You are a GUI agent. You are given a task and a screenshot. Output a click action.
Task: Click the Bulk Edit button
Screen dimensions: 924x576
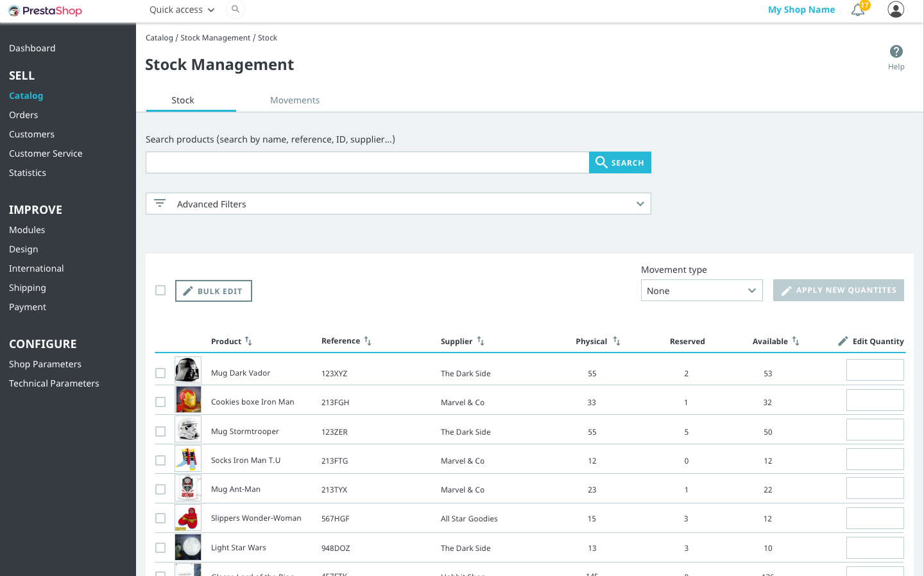point(214,291)
